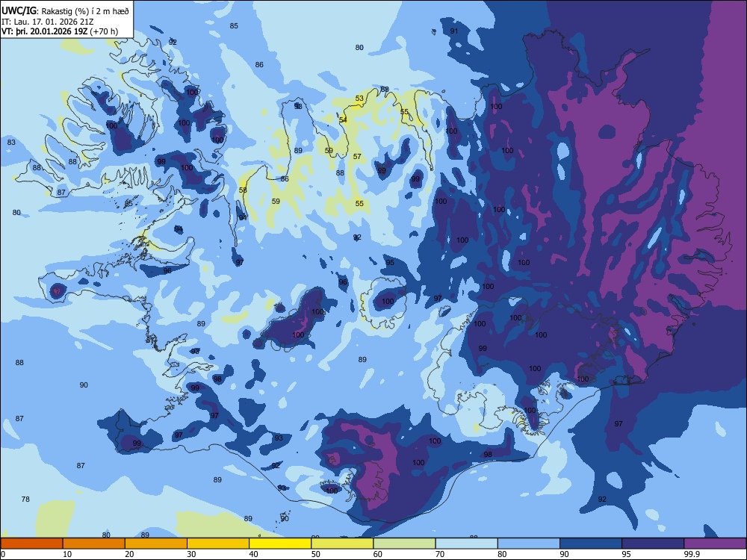This screenshot has width=747, height=560.
Task: Click the map humidity value '83'
Action: tap(11, 143)
